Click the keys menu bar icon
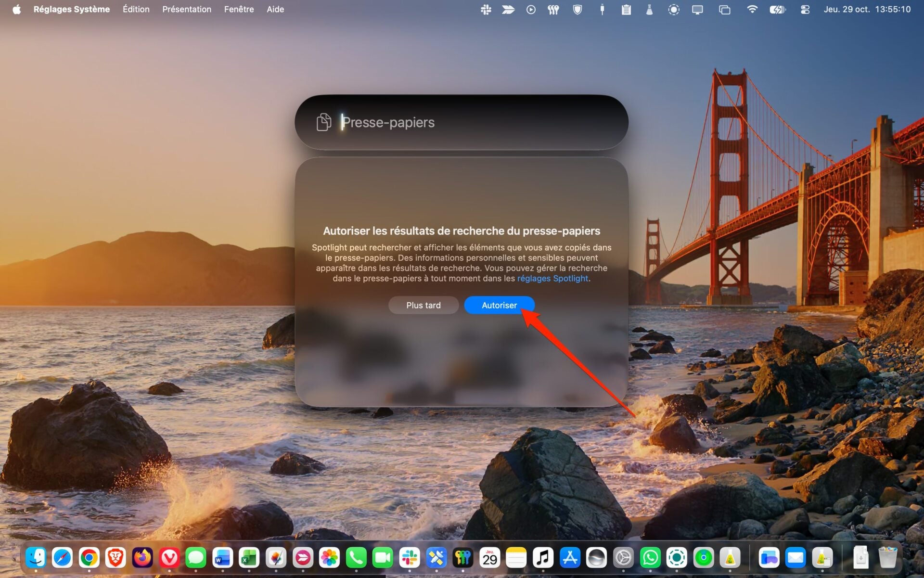The height and width of the screenshot is (578, 924). (553, 9)
